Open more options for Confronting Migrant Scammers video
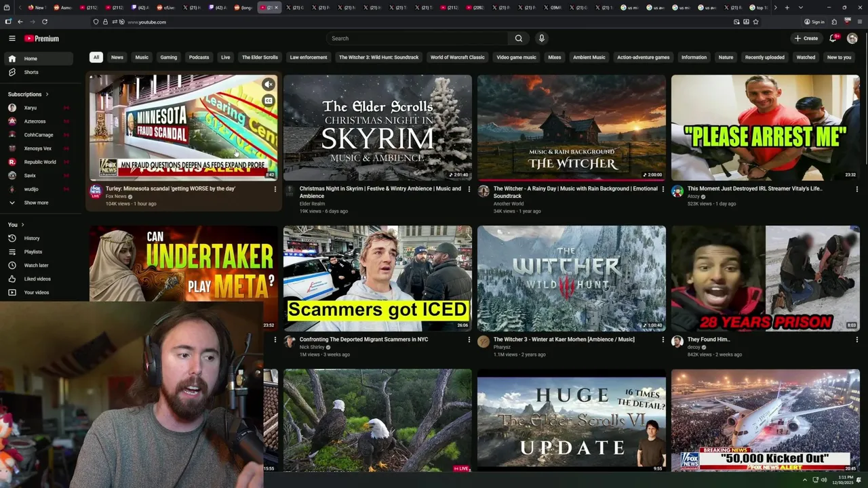 tap(469, 340)
